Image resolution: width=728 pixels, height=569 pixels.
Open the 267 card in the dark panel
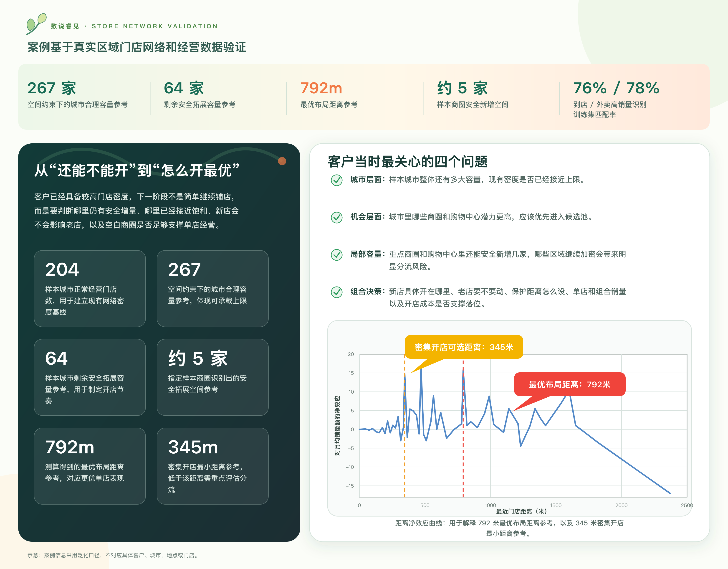213,289
